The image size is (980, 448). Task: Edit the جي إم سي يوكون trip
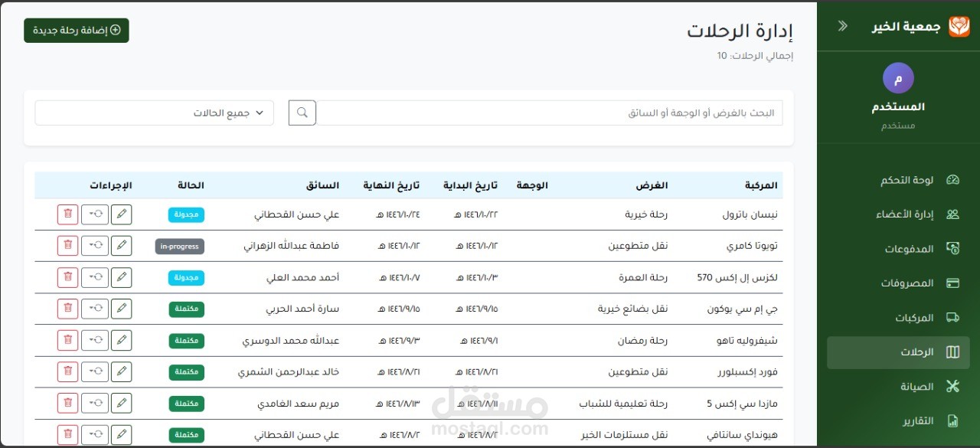[x=121, y=309]
